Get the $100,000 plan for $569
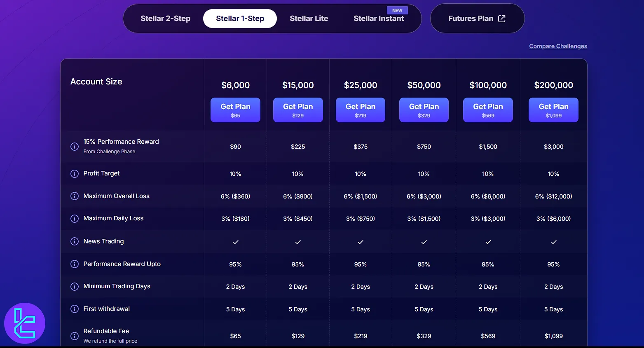 point(488,110)
